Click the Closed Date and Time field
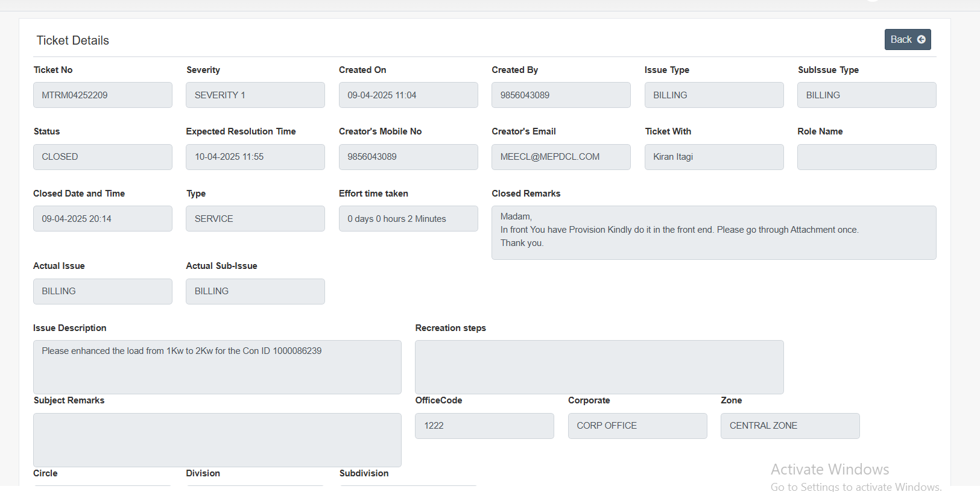980x492 pixels. click(103, 219)
